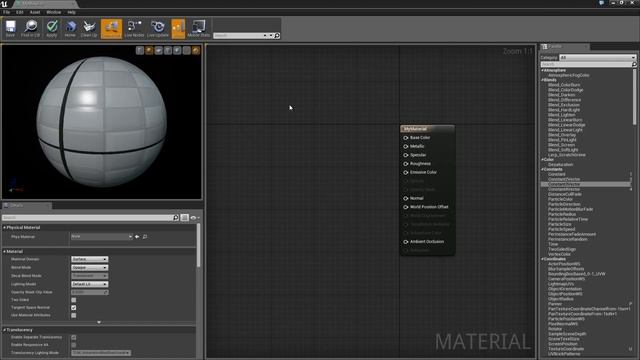Open the Palette Category dropdown
The width and height of the screenshot is (640, 360).
(x=598, y=58)
